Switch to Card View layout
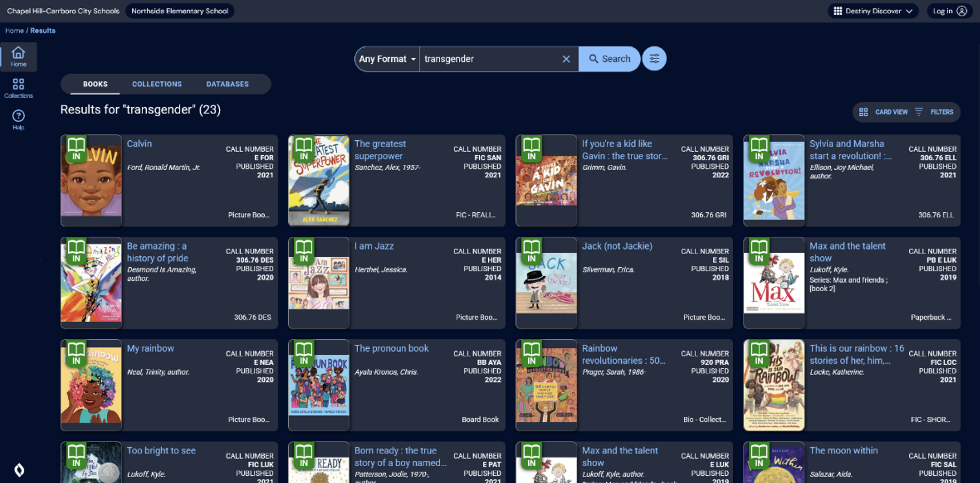 883,112
